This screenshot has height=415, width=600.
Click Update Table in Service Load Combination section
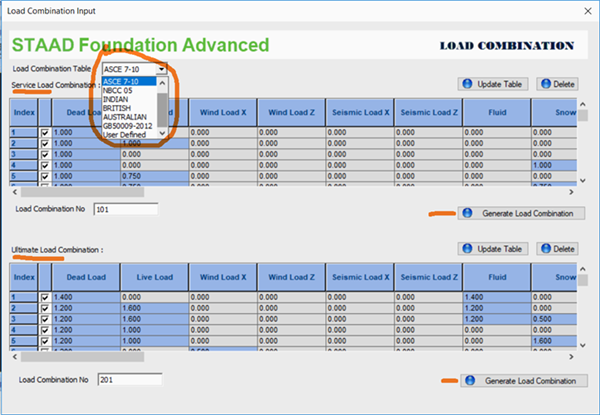pos(492,84)
